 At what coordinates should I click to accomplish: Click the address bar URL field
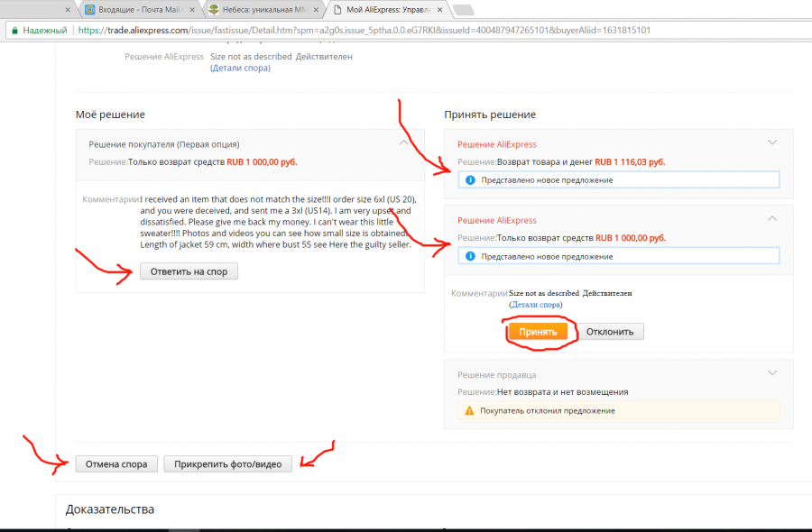point(364,31)
